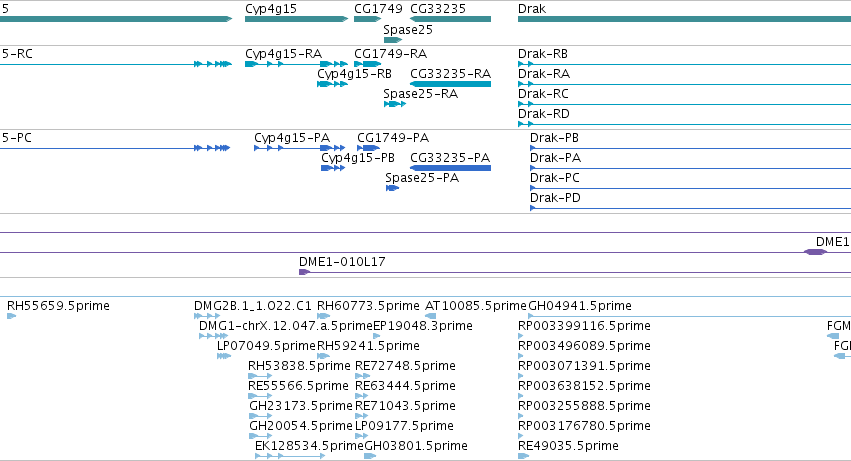Click the RP003255888.5prime label
The image size is (851, 461).
(584, 406)
